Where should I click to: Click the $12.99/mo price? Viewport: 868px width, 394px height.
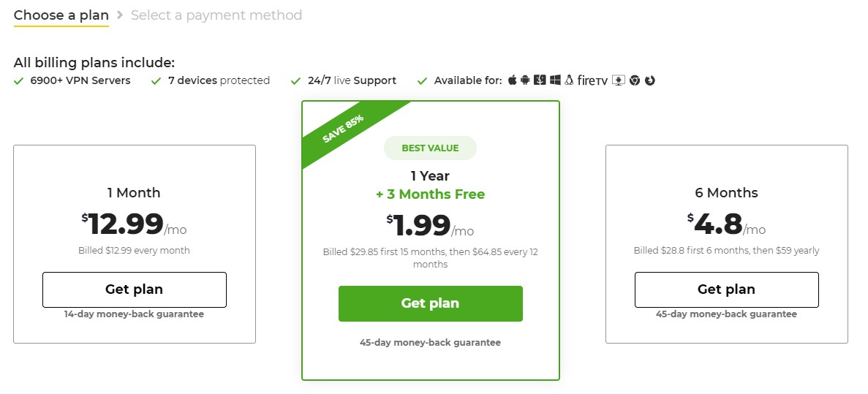tap(134, 224)
